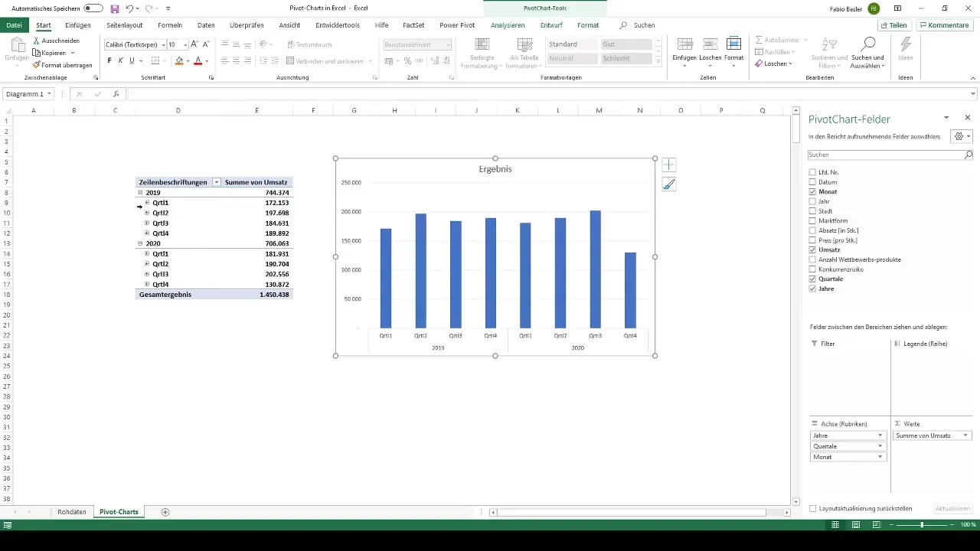Uncheck the Umsatz field

[812, 249]
